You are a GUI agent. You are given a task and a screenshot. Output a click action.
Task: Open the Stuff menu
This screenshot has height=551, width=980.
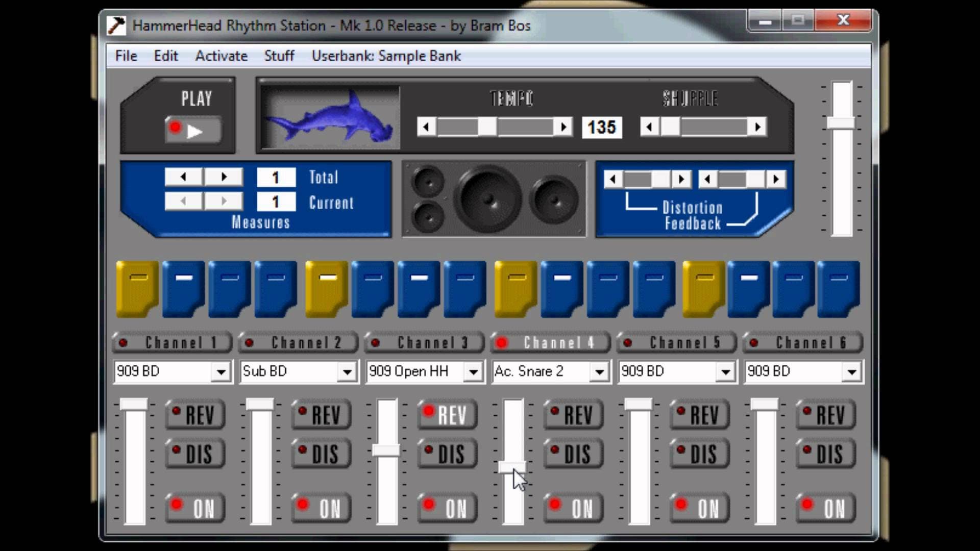pyautogui.click(x=279, y=56)
